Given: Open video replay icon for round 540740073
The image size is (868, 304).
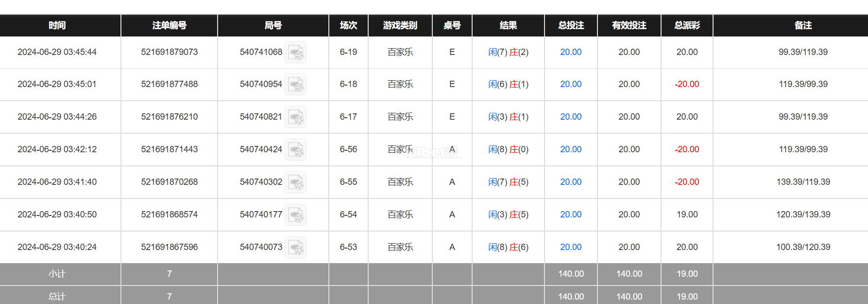Looking at the screenshot, I should tap(295, 248).
